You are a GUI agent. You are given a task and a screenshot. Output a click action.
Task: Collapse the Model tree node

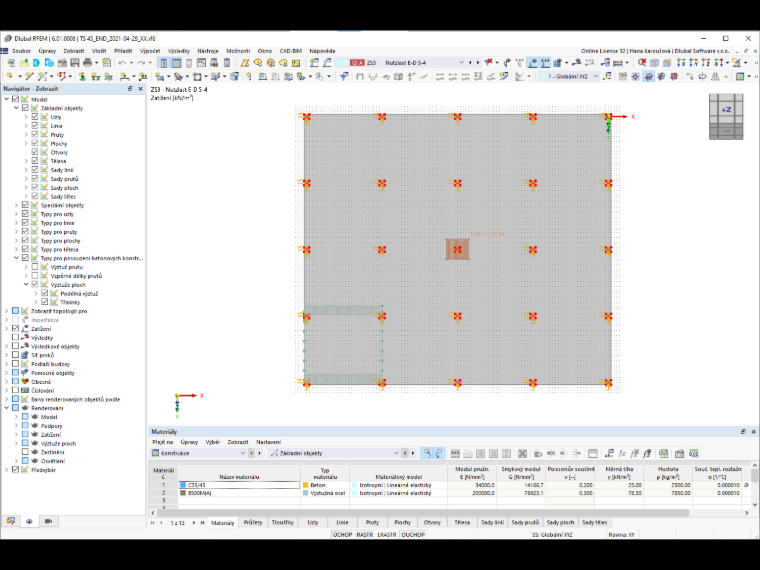7,99
